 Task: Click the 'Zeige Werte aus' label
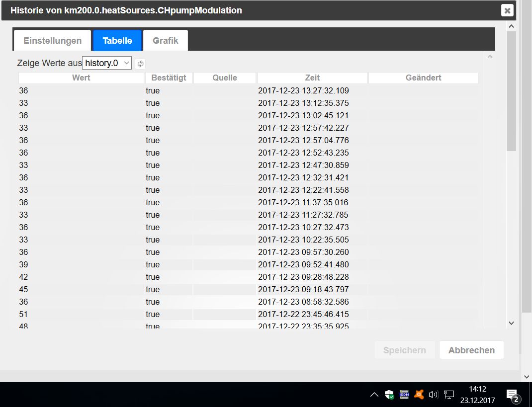[x=50, y=63]
